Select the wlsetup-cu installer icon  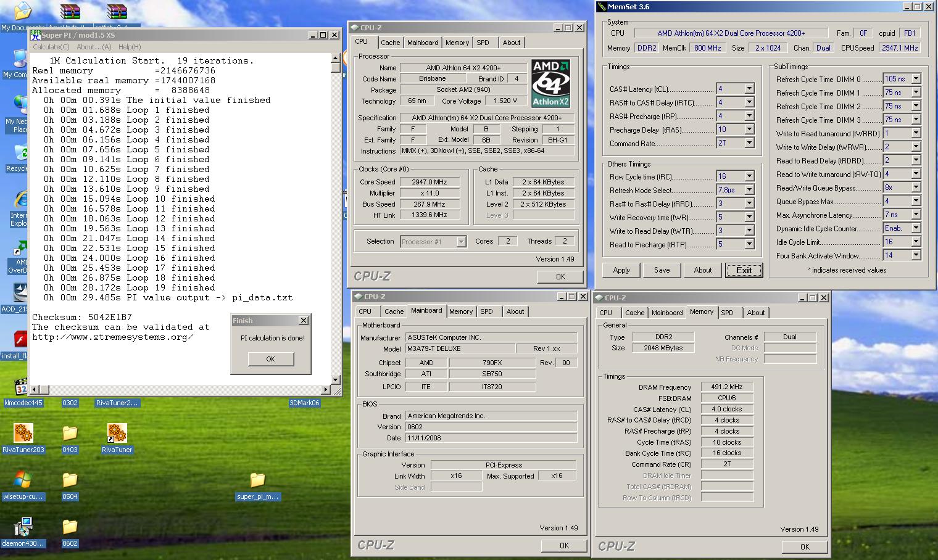pos(23,480)
